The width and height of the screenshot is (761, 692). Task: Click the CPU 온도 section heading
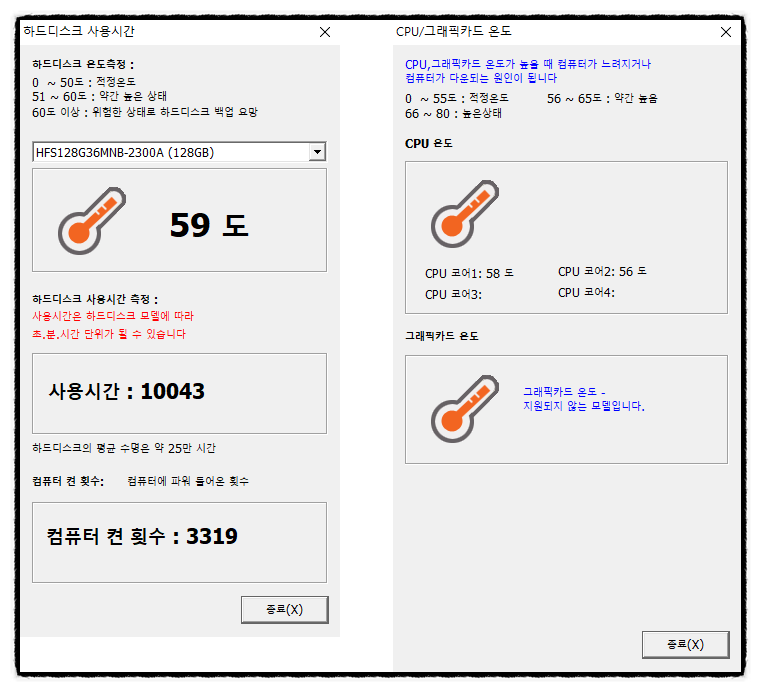(x=429, y=144)
